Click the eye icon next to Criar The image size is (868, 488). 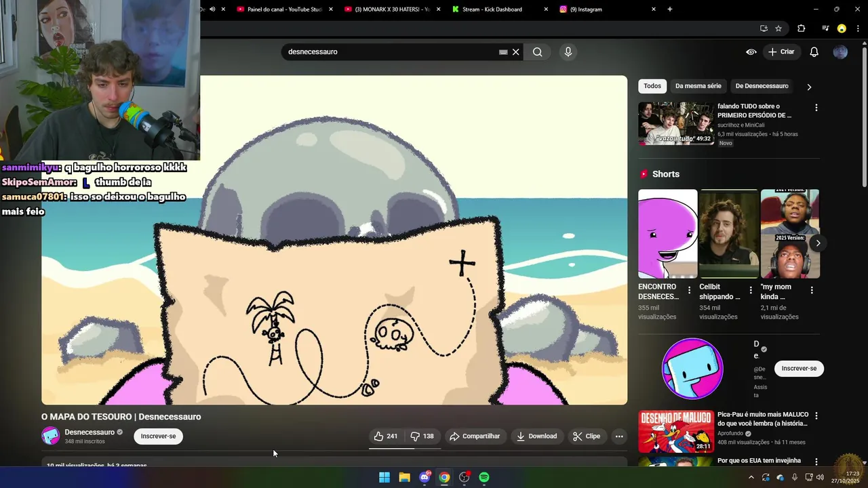pos(751,52)
